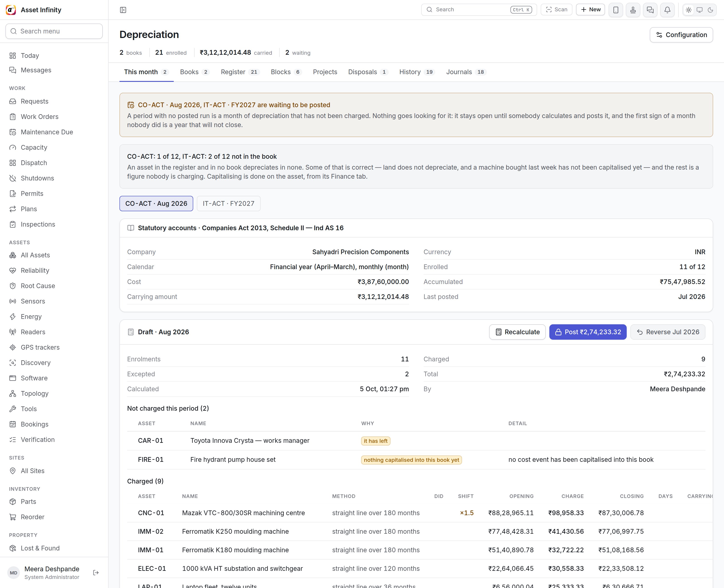The height and width of the screenshot is (588, 724).
Task: Click the log out icon beside Meera Deshpande
Action: point(96,572)
